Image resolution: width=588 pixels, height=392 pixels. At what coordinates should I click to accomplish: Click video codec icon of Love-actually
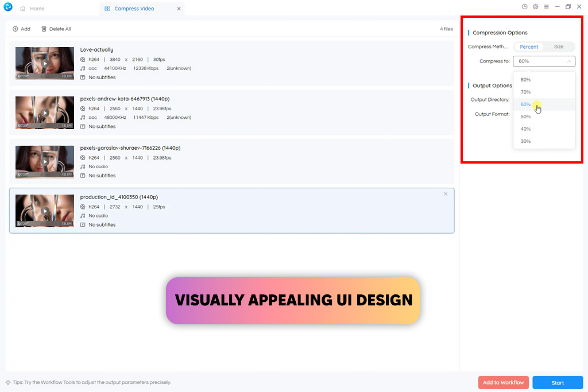point(83,59)
